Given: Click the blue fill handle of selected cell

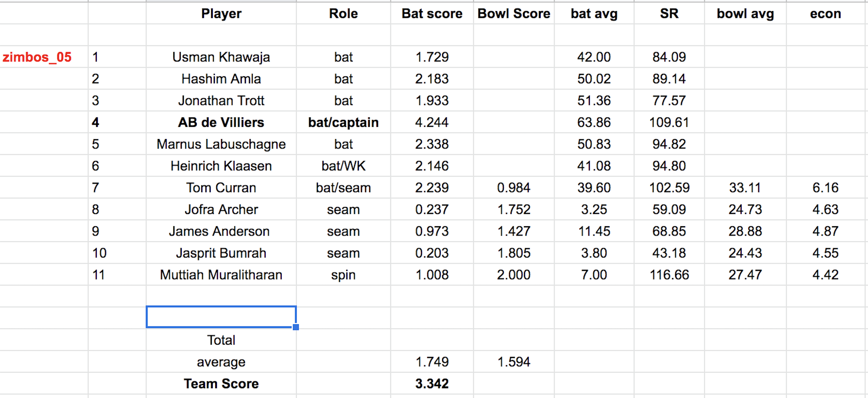Looking at the screenshot, I should click(296, 327).
